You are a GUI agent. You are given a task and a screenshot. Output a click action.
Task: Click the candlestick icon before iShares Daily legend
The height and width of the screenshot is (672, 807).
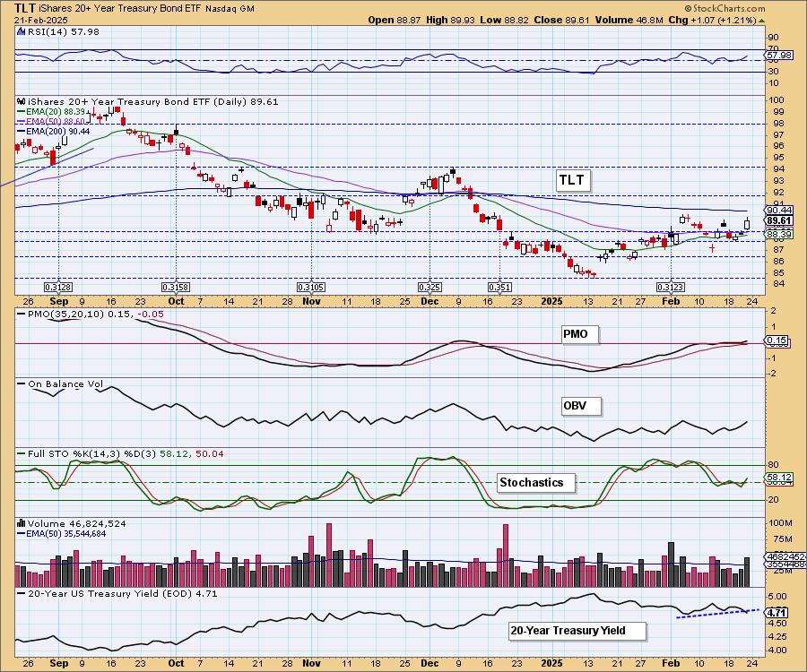(22, 101)
